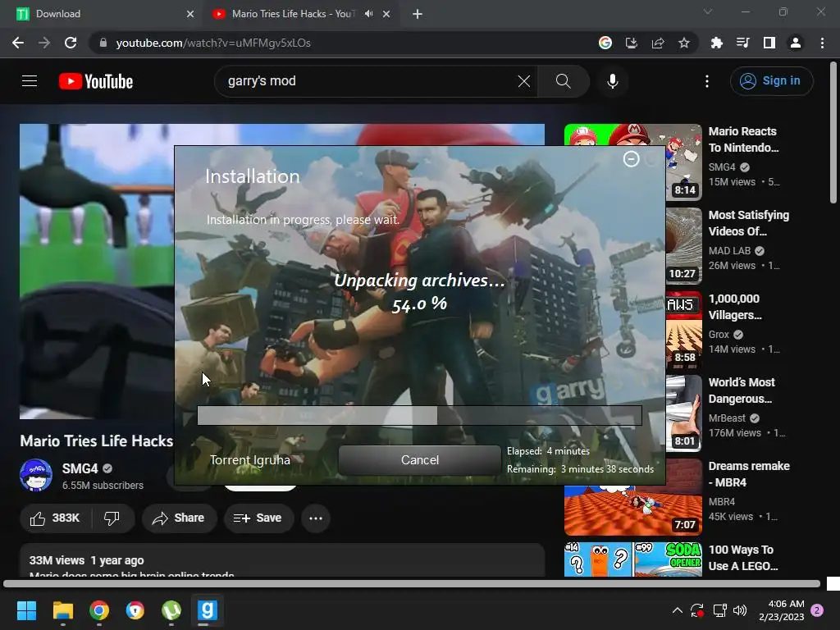This screenshot has width=840, height=630.
Task: Open Dreams remake - MBR4 video
Action: pos(749,474)
